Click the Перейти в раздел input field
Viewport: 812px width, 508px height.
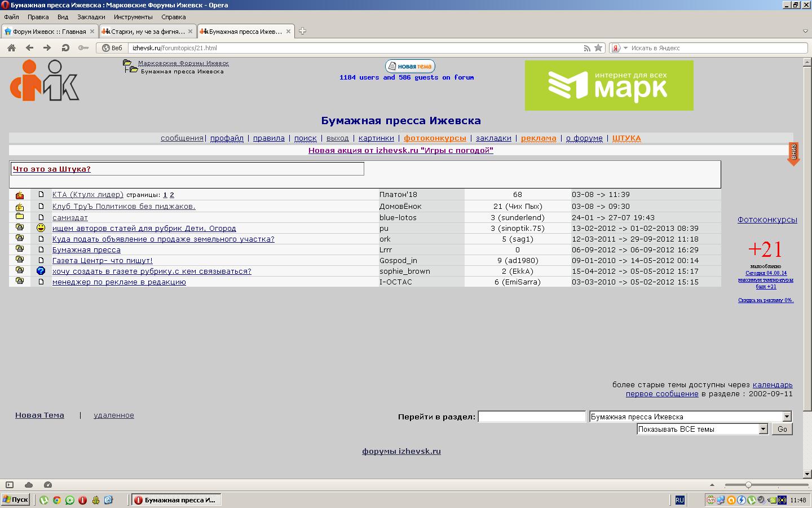pyautogui.click(x=531, y=417)
